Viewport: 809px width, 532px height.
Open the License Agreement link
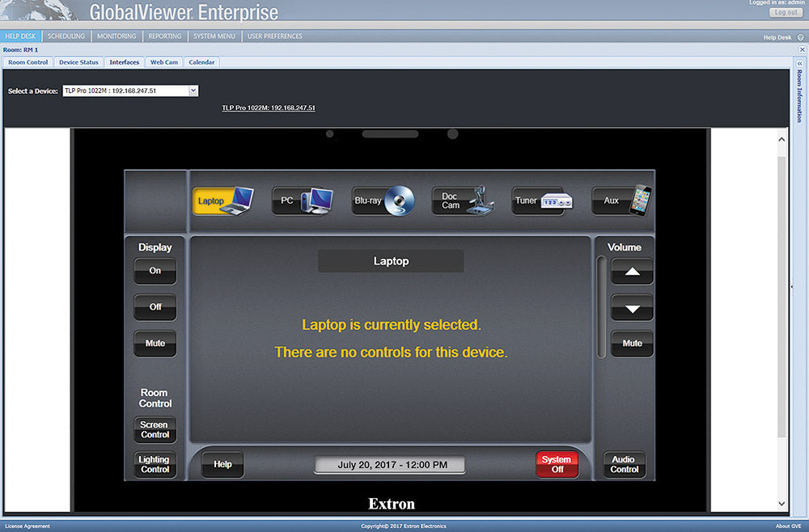[x=28, y=526]
